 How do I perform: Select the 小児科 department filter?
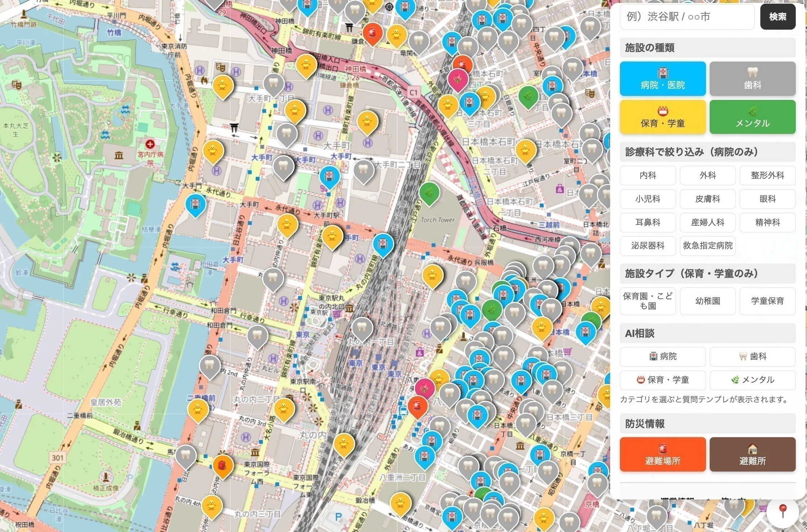coord(647,199)
